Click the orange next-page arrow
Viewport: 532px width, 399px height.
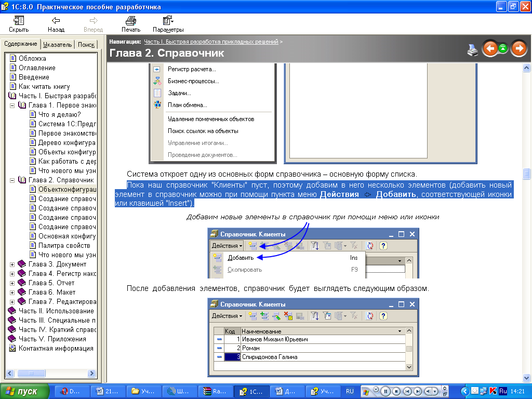519,48
